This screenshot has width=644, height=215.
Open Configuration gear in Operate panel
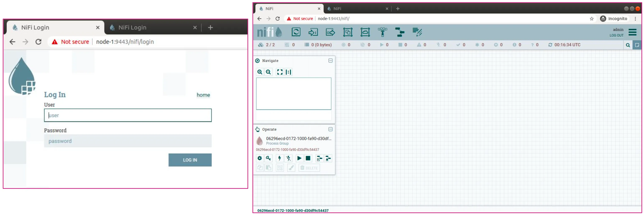260,158
